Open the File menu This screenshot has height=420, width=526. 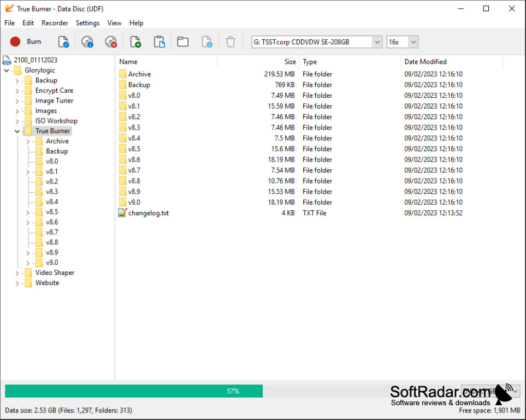point(9,23)
